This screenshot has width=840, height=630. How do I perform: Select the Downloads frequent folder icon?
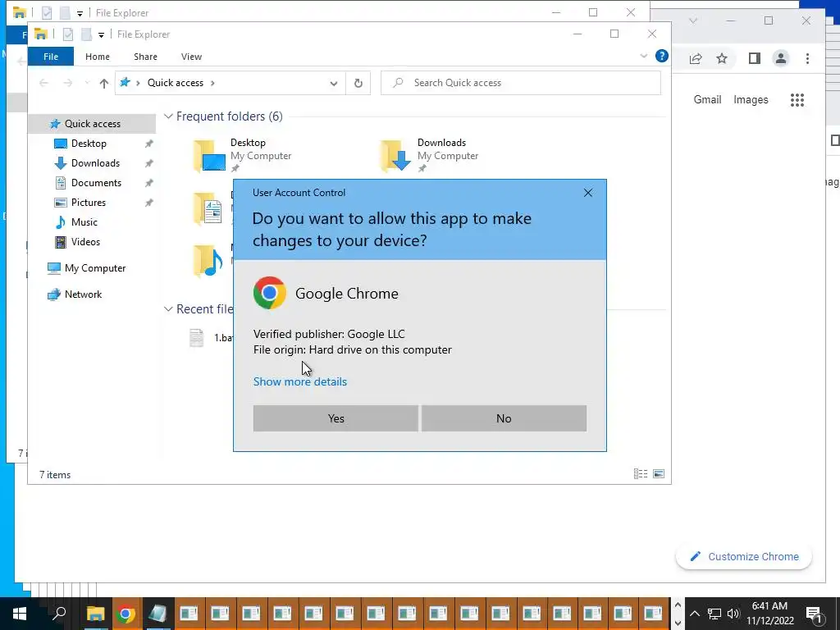pyautogui.click(x=396, y=156)
